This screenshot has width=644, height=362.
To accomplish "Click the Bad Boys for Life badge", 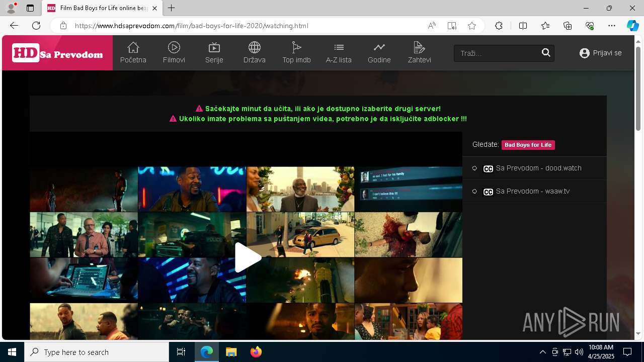I will 528,145.
